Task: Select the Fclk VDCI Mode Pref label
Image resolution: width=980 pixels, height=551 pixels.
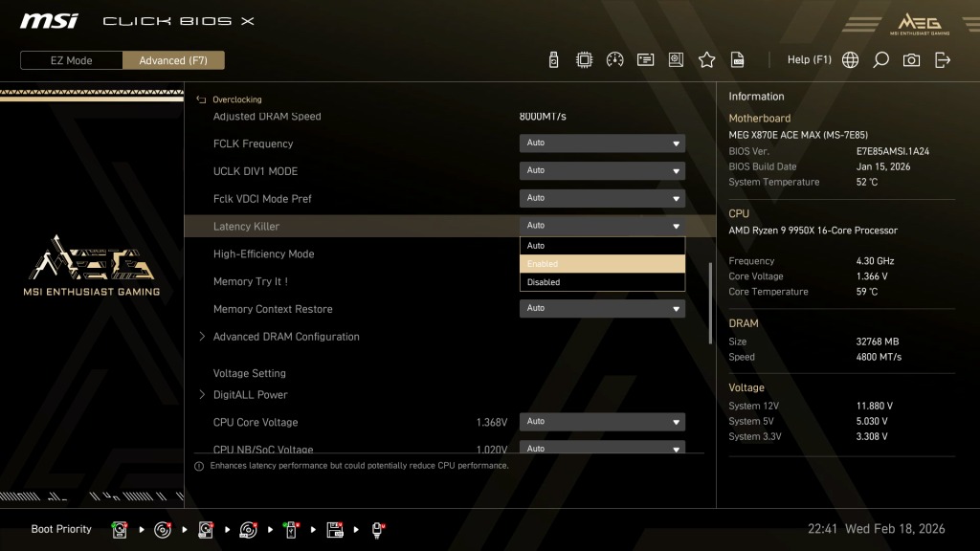Action: [262, 199]
